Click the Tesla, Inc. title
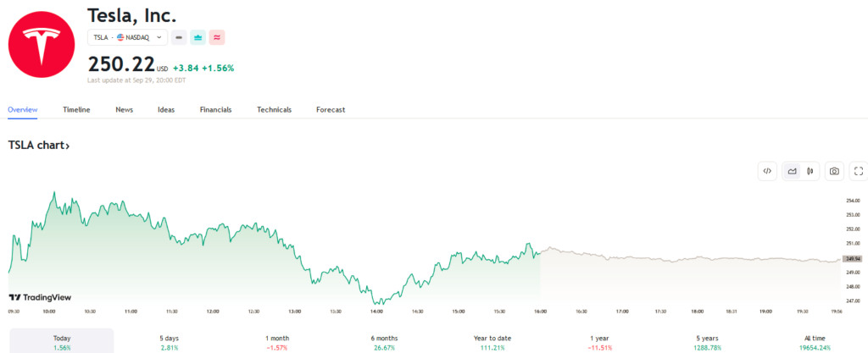 pos(131,15)
